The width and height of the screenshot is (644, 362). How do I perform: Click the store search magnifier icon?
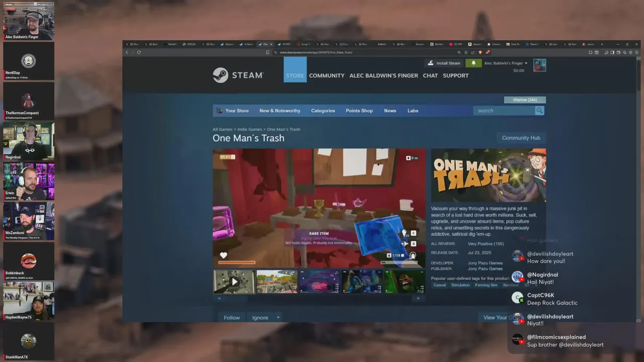539,111
